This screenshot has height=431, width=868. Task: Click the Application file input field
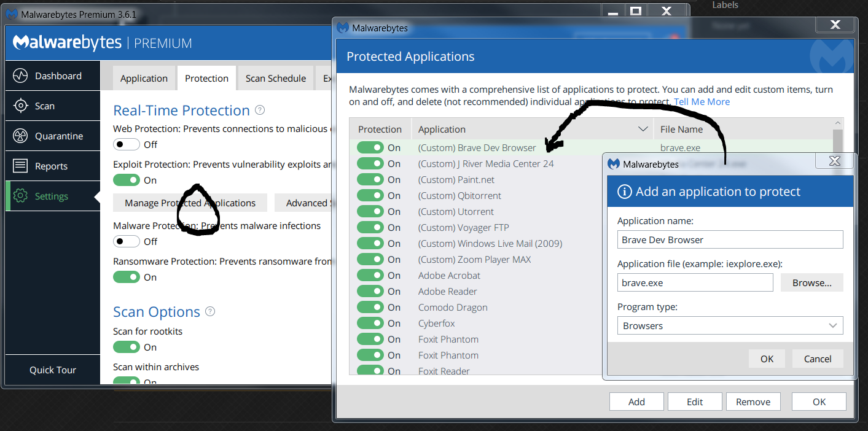tap(695, 282)
